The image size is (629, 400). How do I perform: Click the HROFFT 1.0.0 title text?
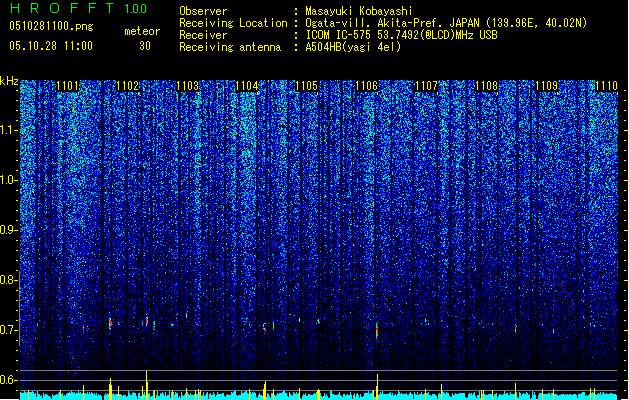(x=78, y=8)
